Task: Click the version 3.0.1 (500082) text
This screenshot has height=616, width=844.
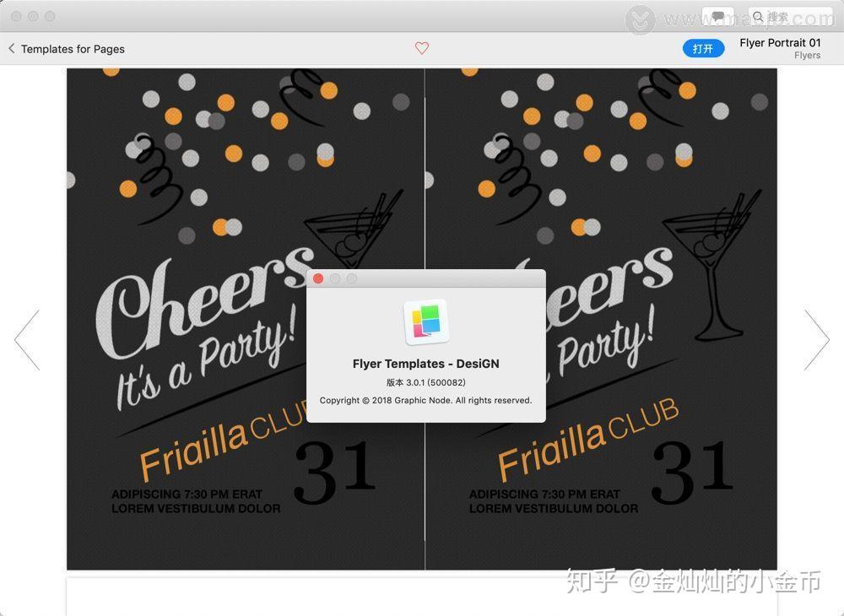Action: tap(425, 381)
